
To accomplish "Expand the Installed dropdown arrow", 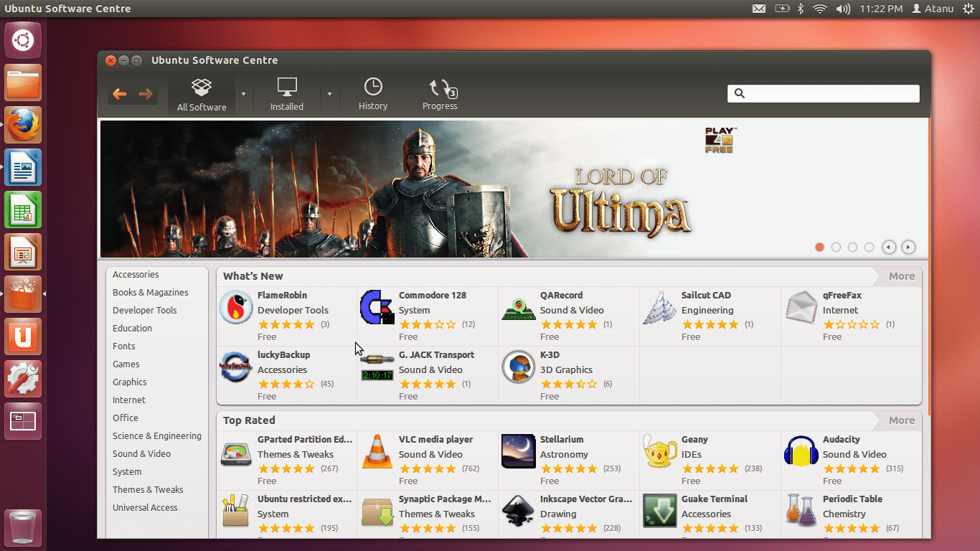I will [x=329, y=94].
